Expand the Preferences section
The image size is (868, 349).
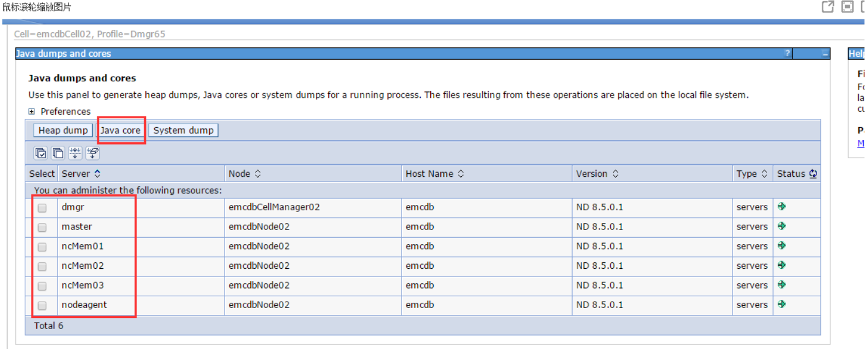(x=32, y=111)
